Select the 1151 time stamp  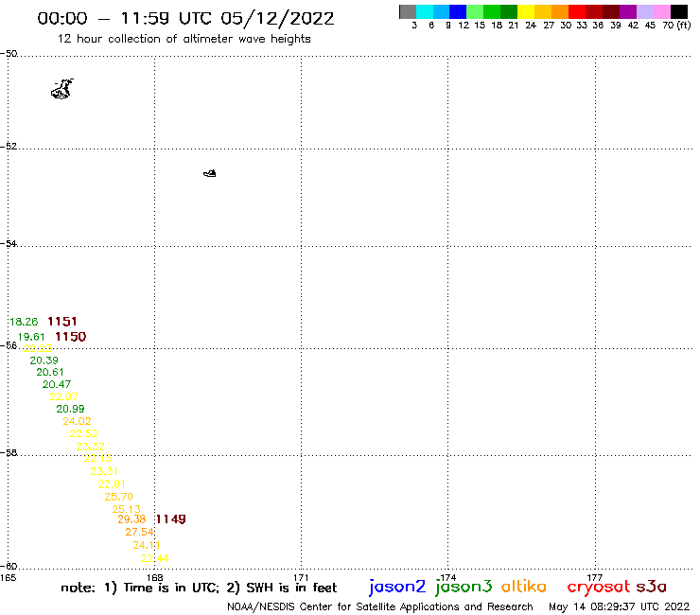pos(62,321)
